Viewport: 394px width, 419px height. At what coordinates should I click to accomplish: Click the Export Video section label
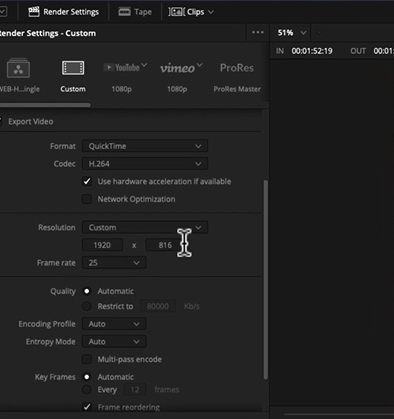coord(31,122)
